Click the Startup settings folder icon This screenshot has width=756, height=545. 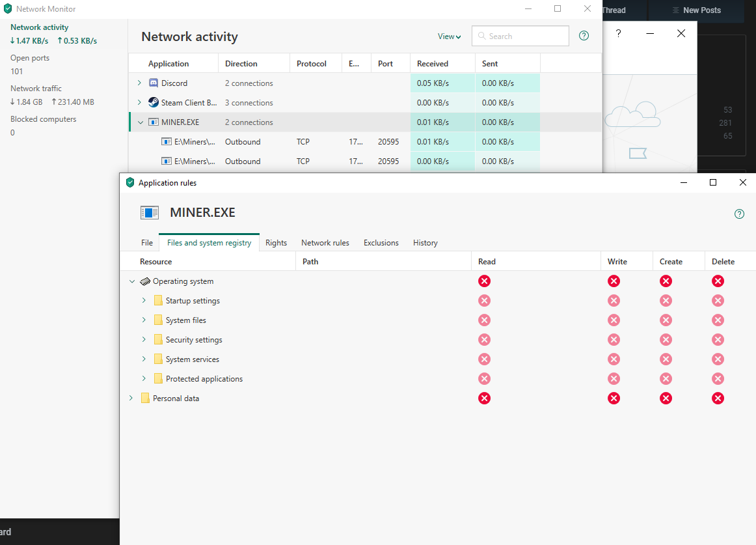pyautogui.click(x=158, y=301)
